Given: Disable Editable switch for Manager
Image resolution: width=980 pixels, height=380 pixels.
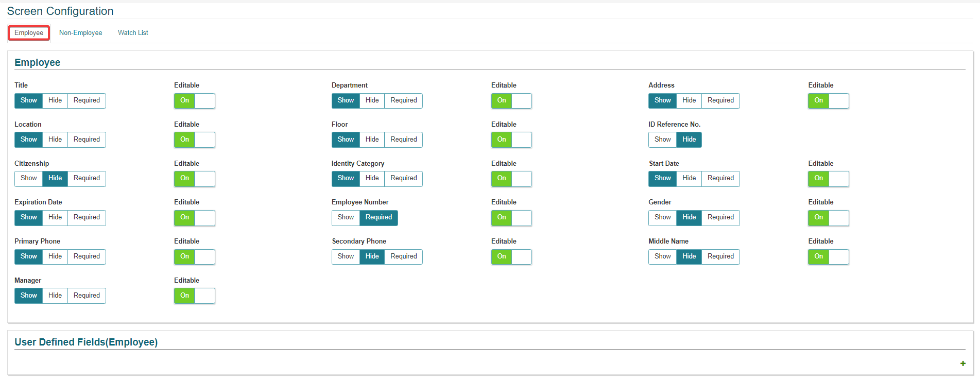Looking at the screenshot, I should click(194, 296).
